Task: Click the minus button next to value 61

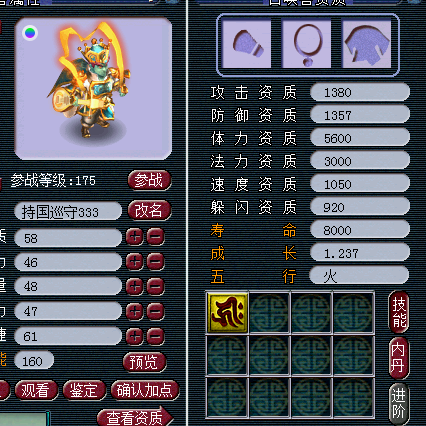Action: tap(155, 336)
